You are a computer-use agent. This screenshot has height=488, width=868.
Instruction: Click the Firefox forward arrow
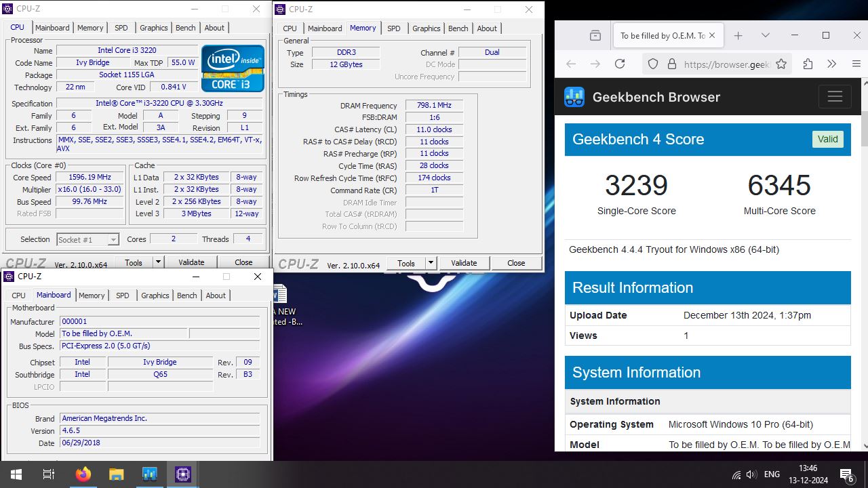point(595,64)
